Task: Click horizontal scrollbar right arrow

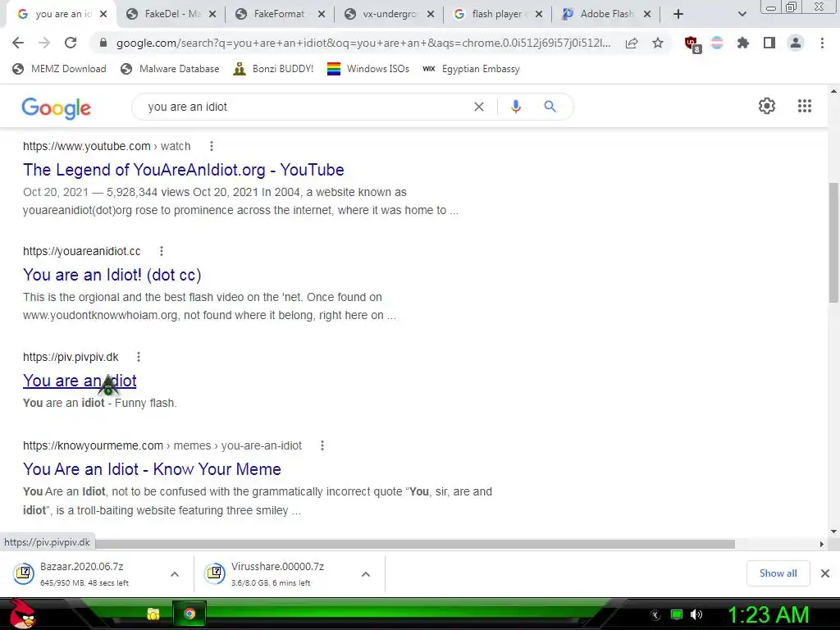Action: point(822,545)
